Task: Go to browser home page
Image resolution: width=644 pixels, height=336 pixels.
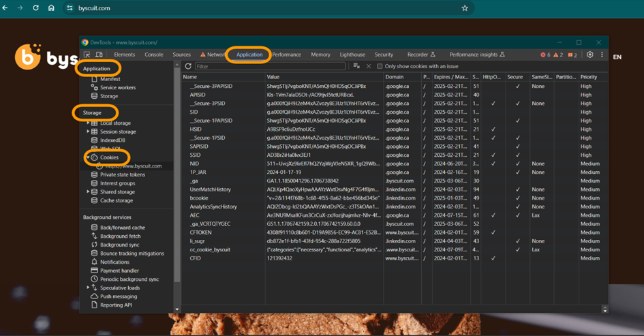Action: point(51,7)
